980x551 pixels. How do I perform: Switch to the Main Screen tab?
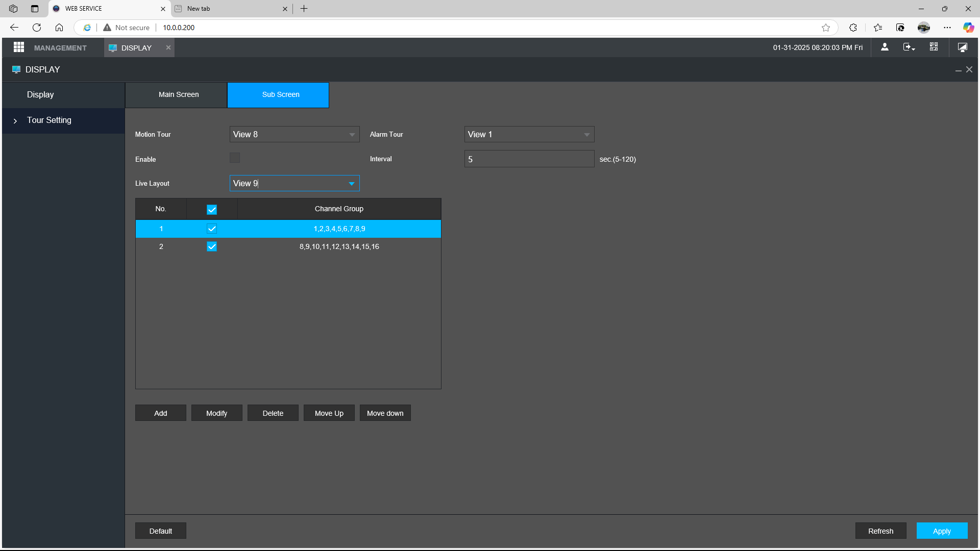click(176, 95)
